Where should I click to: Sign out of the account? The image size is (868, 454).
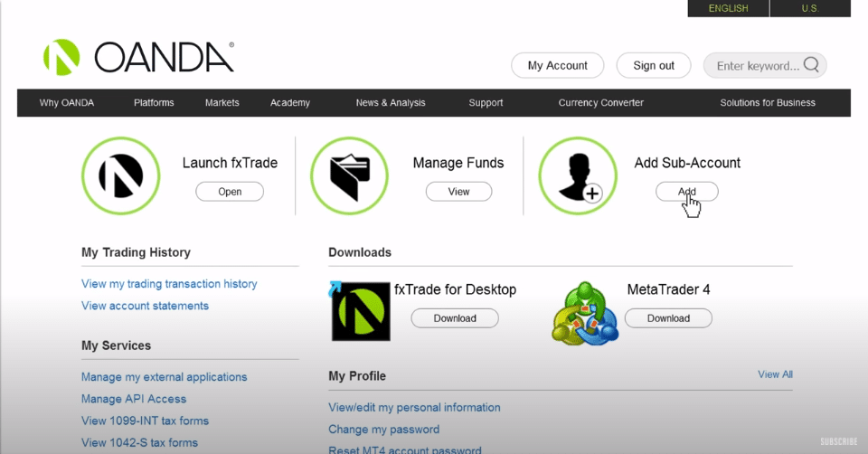click(654, 65)
